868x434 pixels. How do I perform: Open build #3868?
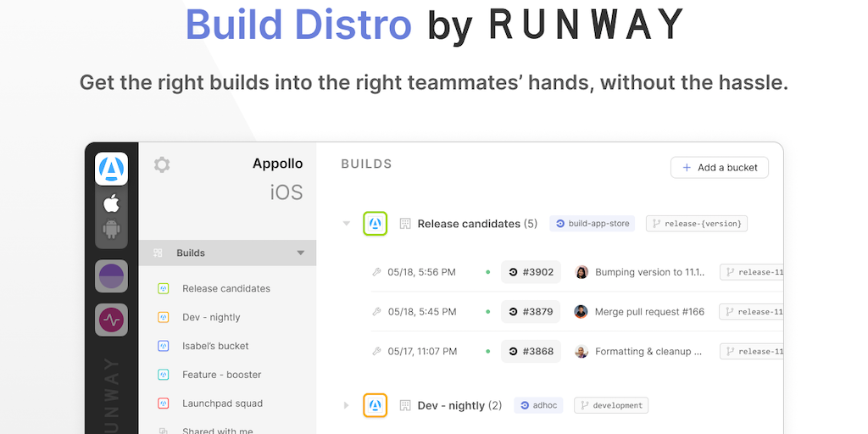[531, 352]
